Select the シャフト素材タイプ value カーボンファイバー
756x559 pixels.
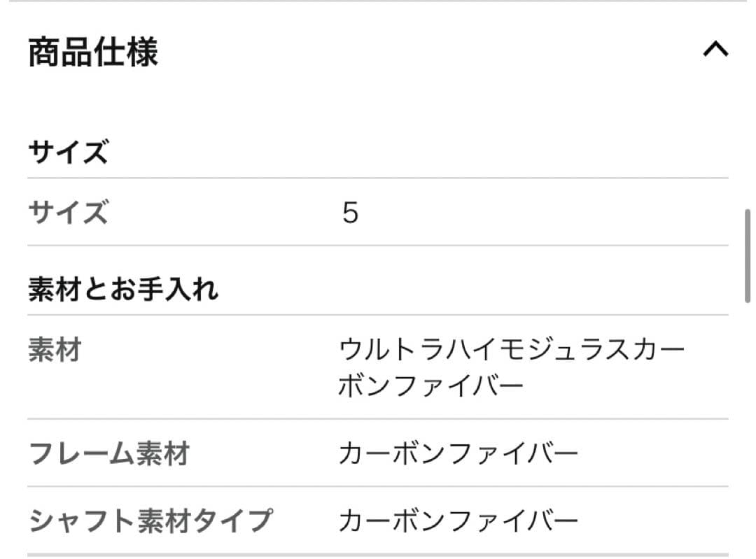pyautogui.click(x=458, y=521)
